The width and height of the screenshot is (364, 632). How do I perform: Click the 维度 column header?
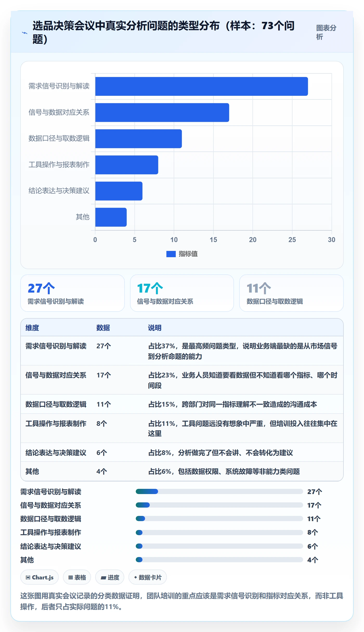click(32, 328)
